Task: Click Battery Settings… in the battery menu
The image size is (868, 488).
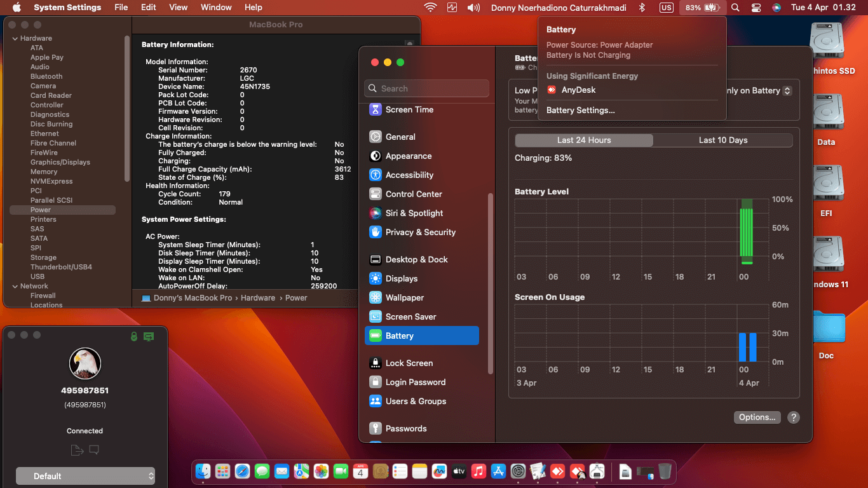Action: [581, 111]
